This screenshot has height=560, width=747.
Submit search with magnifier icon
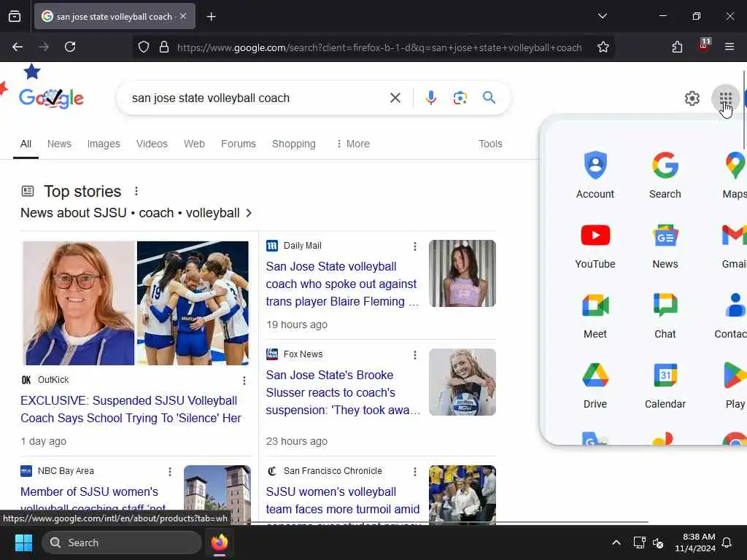(x=489, y=98)
